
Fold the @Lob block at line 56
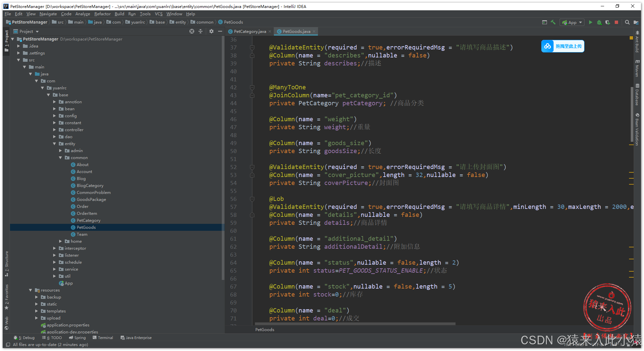[252, 199]
